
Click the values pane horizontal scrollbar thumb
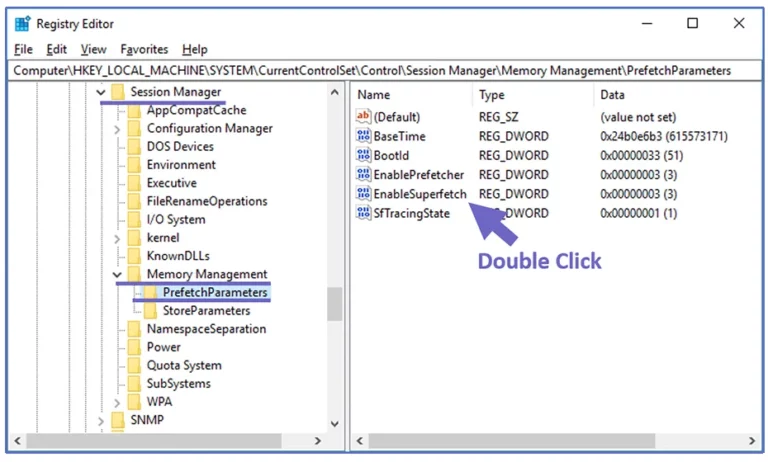click(512, 440)
